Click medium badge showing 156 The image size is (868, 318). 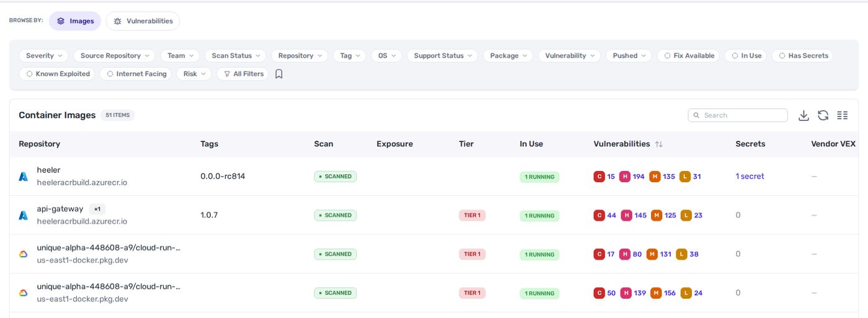click(656, 293)
